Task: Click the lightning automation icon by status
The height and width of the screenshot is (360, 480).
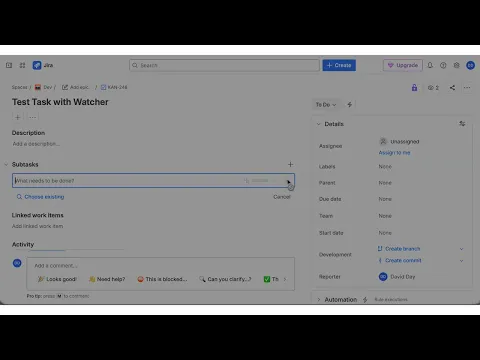Action: coord(350,105)
